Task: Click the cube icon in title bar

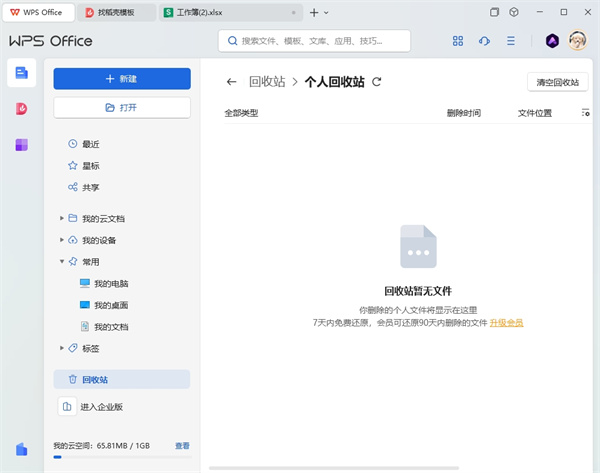Action: pyautogui.click(x=514, y=12)
